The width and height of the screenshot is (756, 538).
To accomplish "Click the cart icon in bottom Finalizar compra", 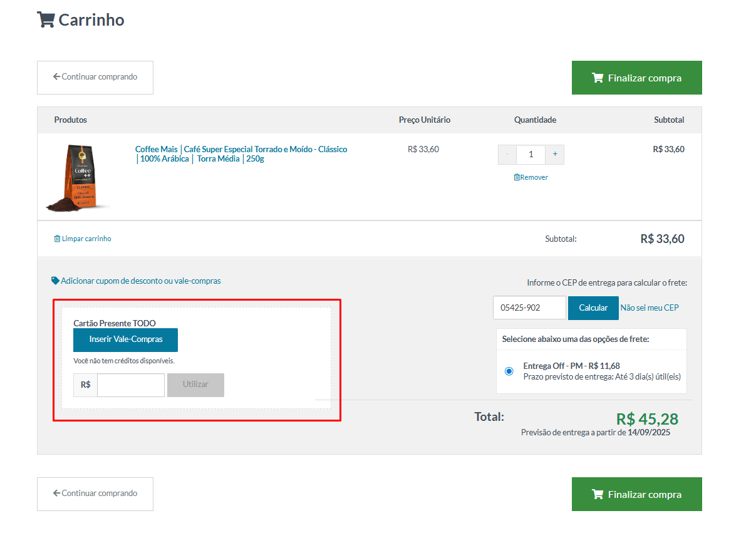I will pos(598,495).
